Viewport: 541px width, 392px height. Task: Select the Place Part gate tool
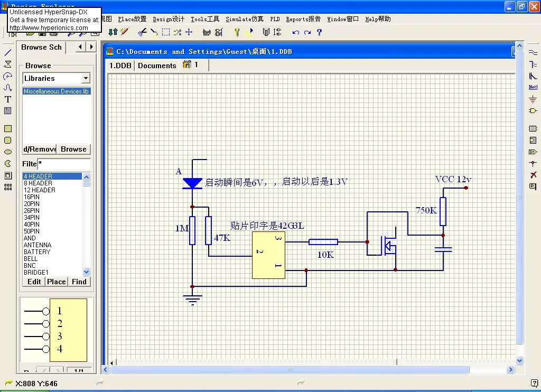click(x=533, y=111)
